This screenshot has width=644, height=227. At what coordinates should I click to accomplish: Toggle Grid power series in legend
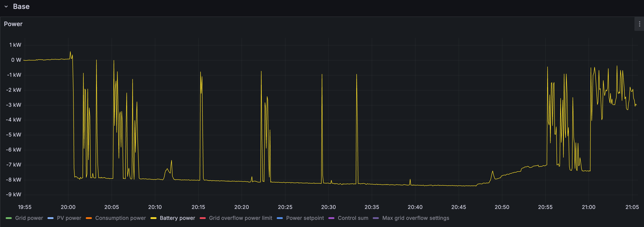(29, 218)
